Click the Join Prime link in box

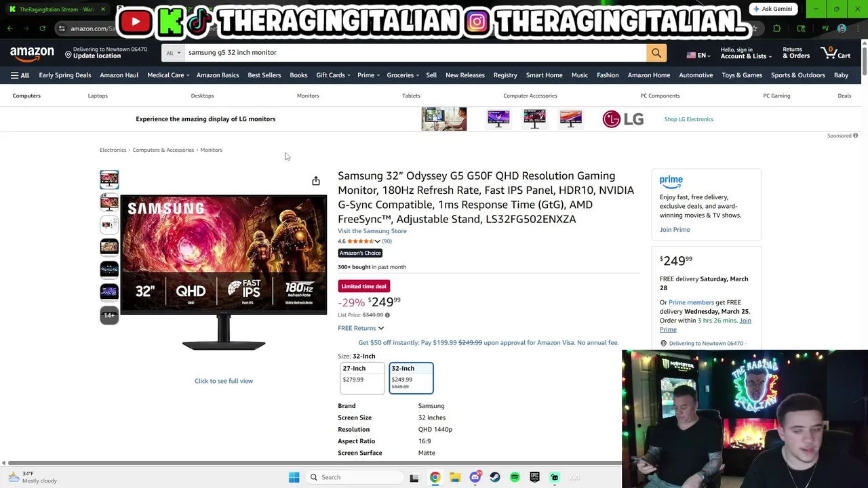675,230
